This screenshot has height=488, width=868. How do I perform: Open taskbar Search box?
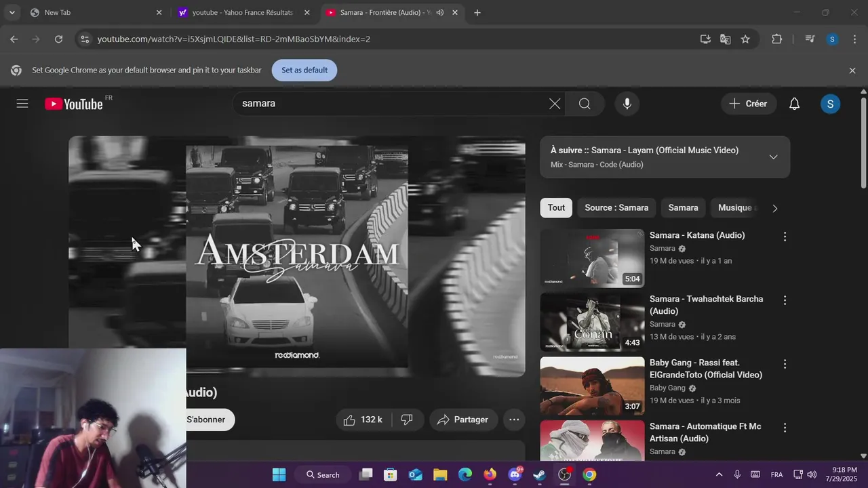(x=323, y=474)
